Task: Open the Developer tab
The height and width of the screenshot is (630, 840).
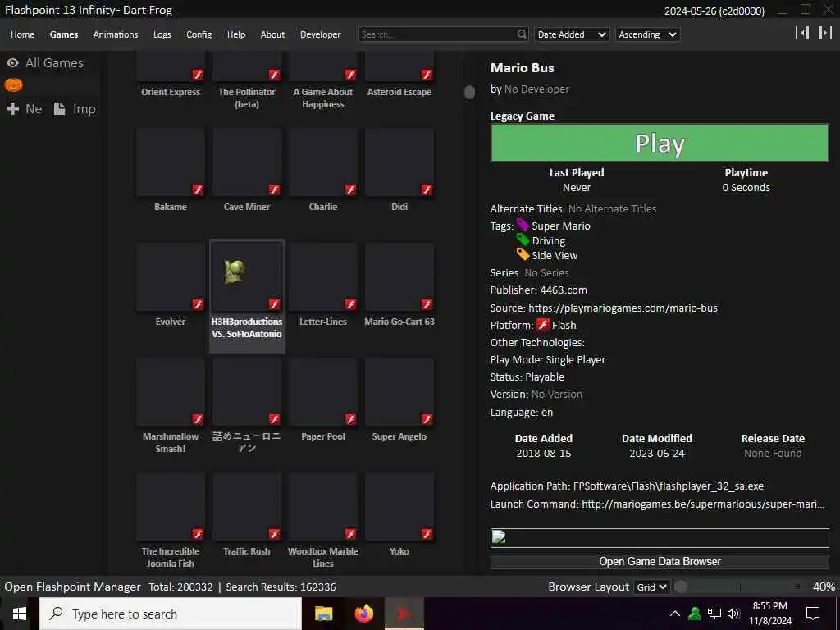Action: click(321, 34)
